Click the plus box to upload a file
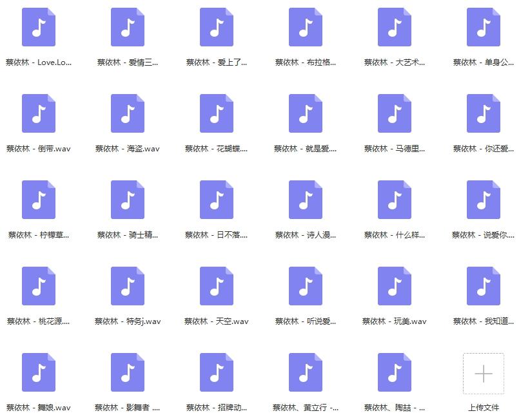530x420 pixels. (484, 374)
